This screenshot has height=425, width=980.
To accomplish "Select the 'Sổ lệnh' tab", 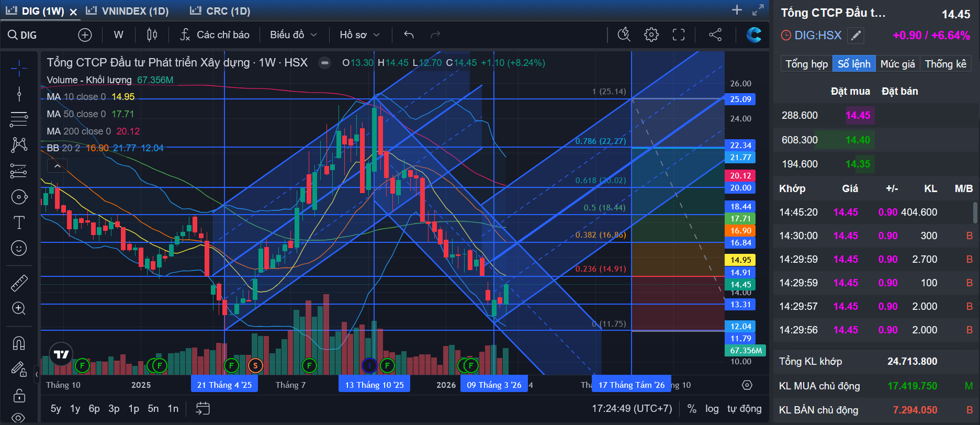I will [854, 64].
